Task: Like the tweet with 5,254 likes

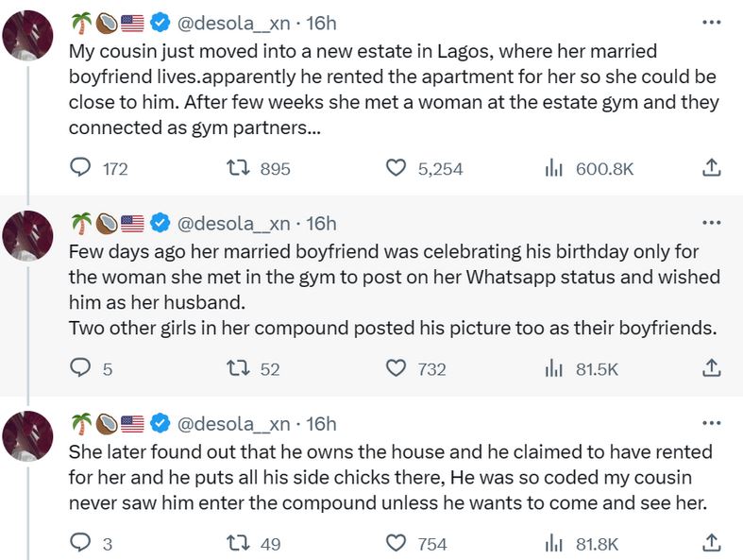Action: pyautogui.click(x=397, y=169)
